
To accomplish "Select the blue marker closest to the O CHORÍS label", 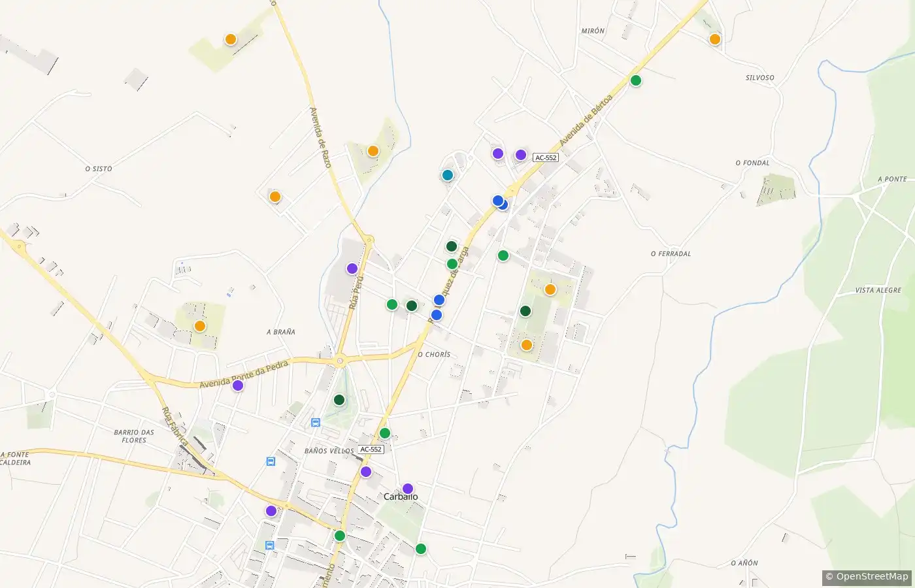I will 437,315.
